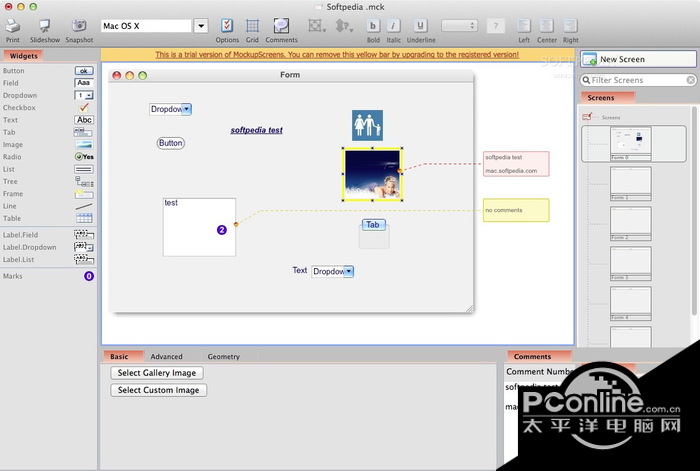The height and width of the screenshot is (471, 700).
Task: Select the Label.Field widget
Action: pyautogui.click(x=48, y=235)
